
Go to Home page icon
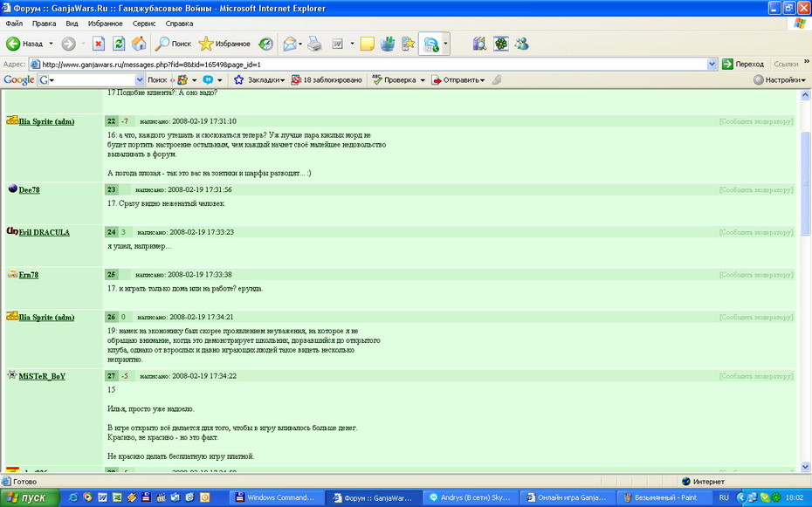pos(139,44)
